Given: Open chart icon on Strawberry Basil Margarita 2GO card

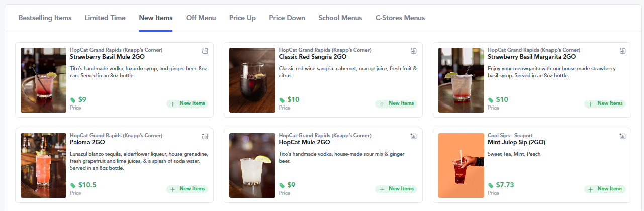Looking at the screenshot, I should [622, 51].
